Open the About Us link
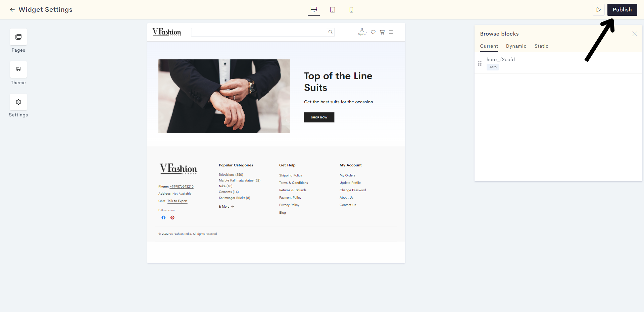 coord(346,198)
